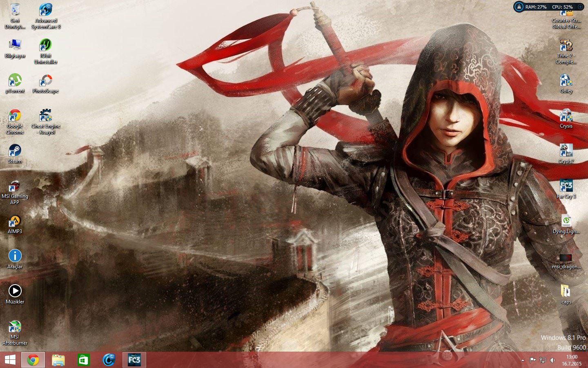Click the broom clean icon in performance widget
The width and height of the screenshot is (588, 368).
tap(519, 7)
